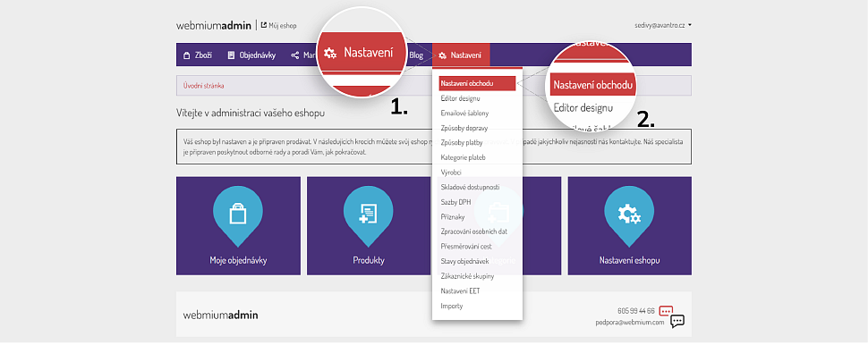Open the red chat bubble icon
The width and height of the screenshot is (868, 345).
tap(666, 311)
